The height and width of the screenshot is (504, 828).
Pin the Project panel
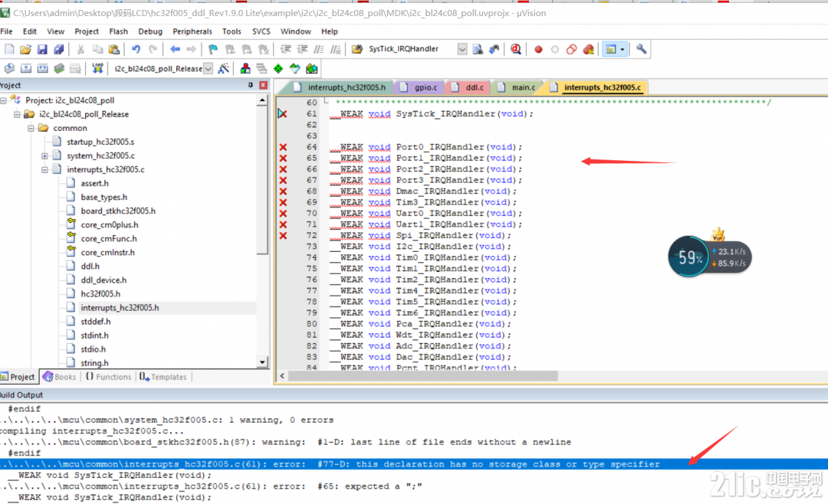(250, 85)
